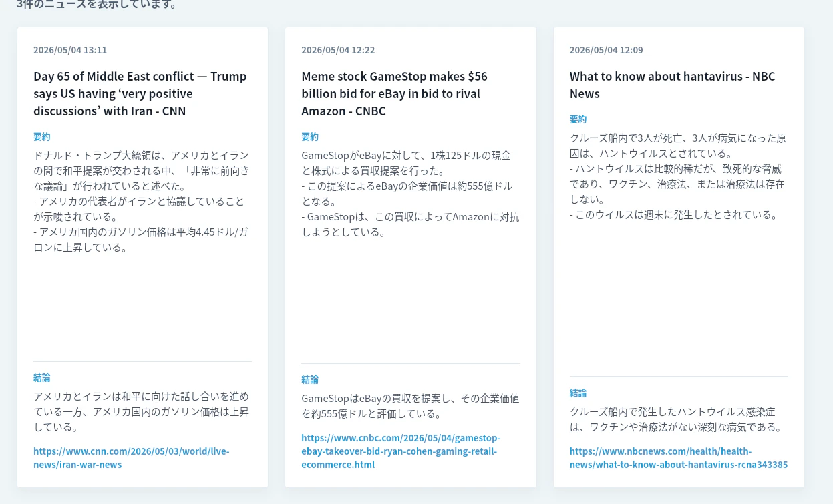
Task: Click the conclusion text アメリカとイランは和平に向けた
Action: 142,411
